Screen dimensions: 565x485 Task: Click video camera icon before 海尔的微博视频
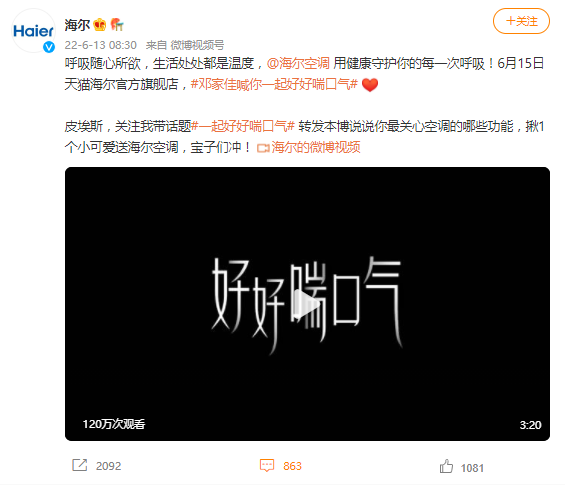[x=263, y=148]
